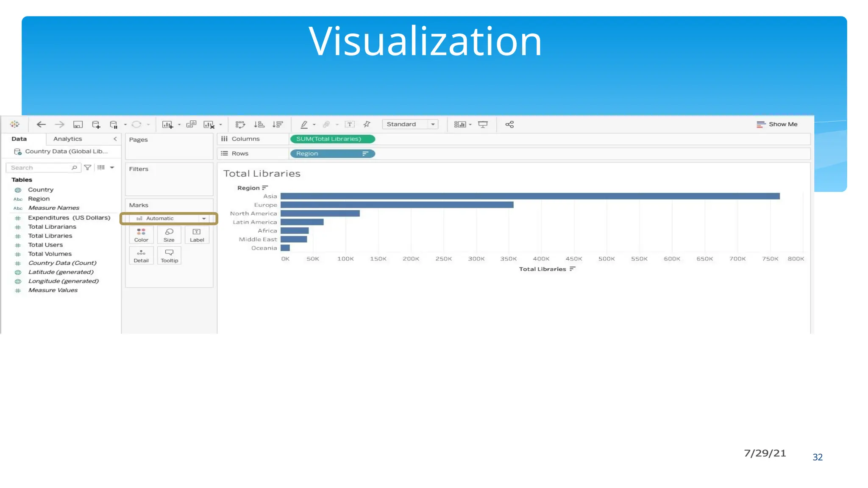The image size is (868, 488).
Task: Go back with the undo arrow
Action: [x=41, y=124]
